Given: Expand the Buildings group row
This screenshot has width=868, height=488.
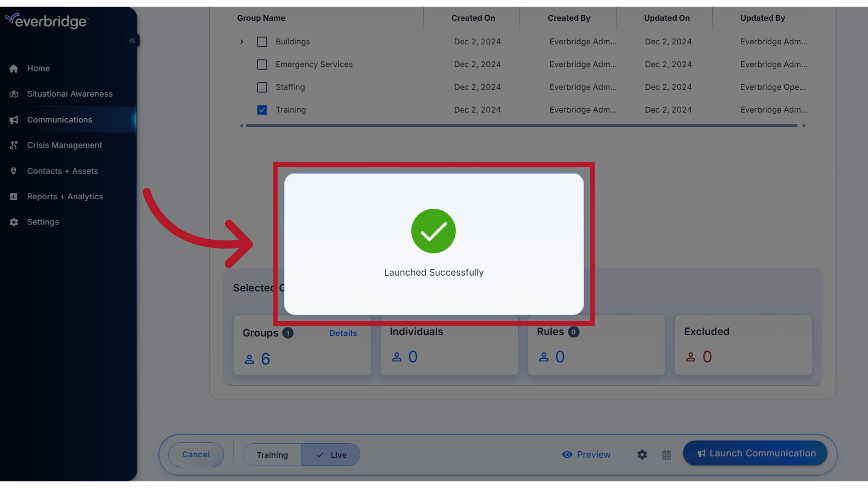Looking at the screenshot, I should point(242,42).
